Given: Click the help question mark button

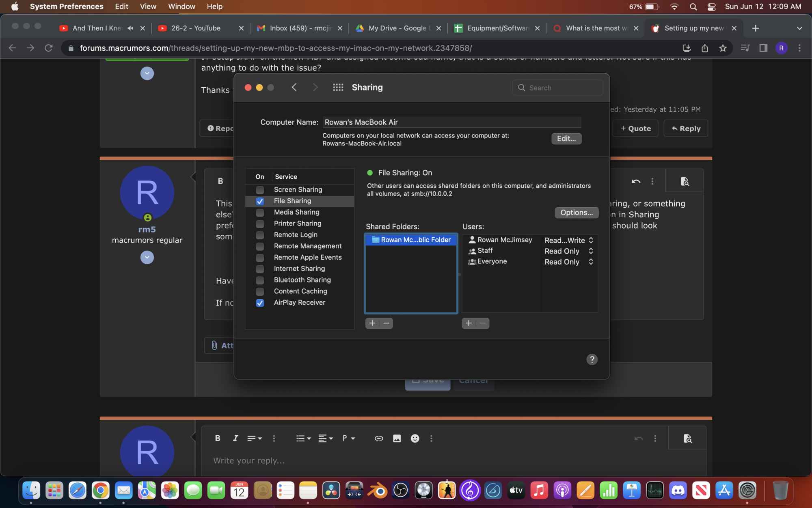Looking at the screenshot, I should tap(592, 359).
